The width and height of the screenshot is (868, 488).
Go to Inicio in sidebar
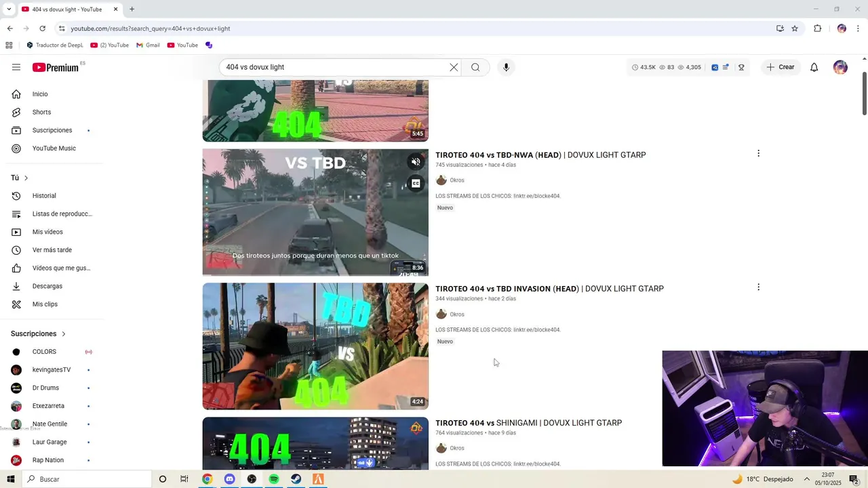[x=52, y=94]
